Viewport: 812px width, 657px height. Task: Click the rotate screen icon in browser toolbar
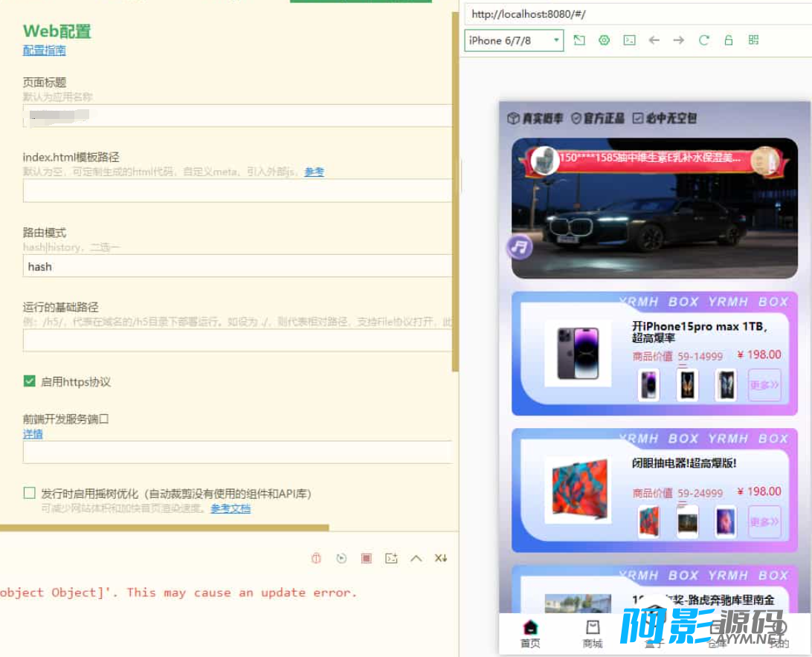(x=579, y=40)
